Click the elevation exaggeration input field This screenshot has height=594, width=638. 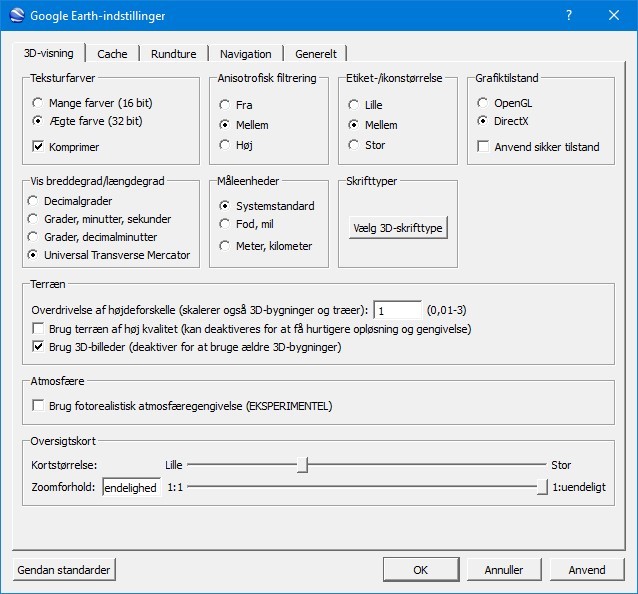398,310
